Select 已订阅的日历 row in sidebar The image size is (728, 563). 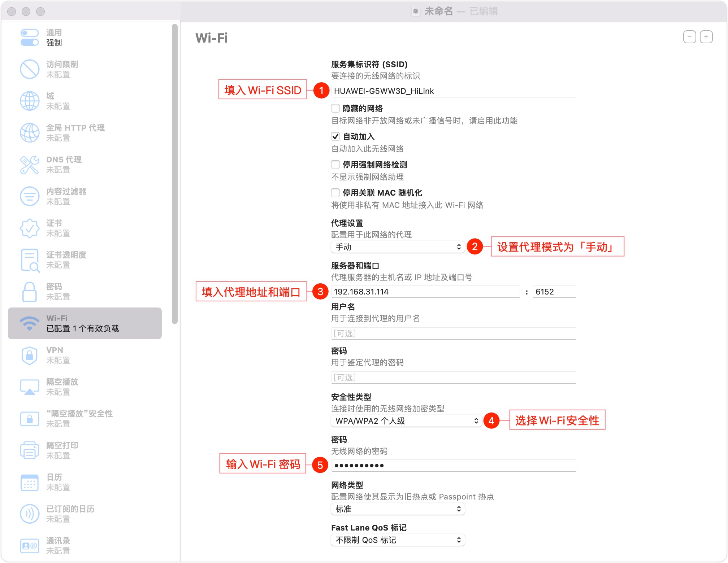[85, 514]
